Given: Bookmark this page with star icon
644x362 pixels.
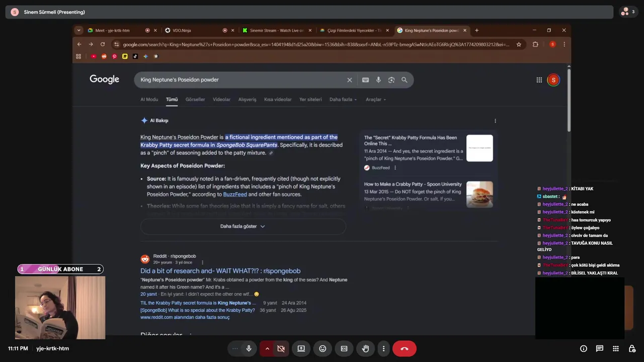Looking at the screenshot, I should [519, 44].
